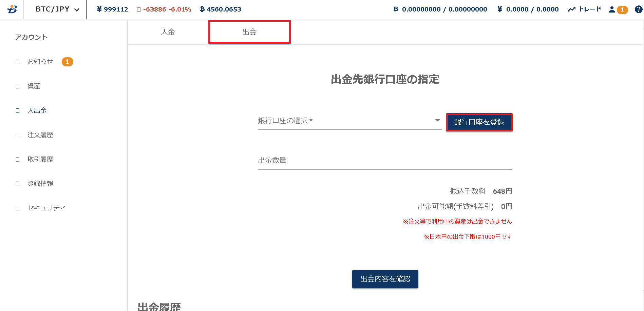Click the 入出金 sidebar icon
The height and width of the screenshot is (311, 644).
18,110
